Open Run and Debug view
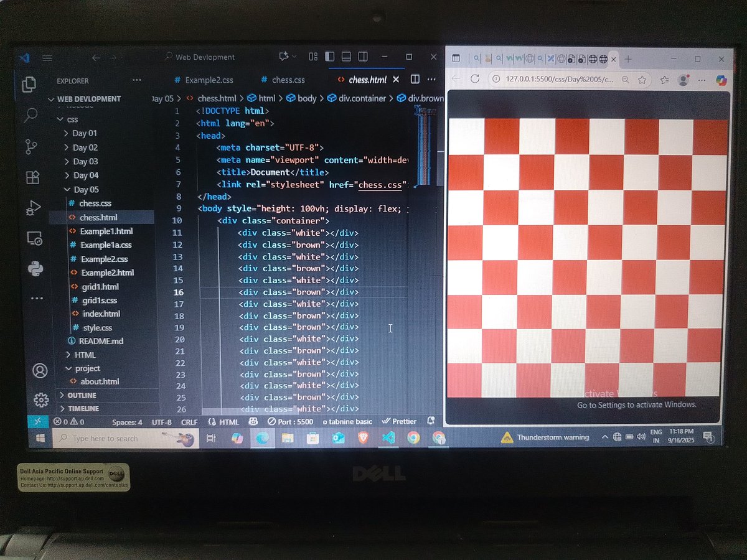 (34, 208)
